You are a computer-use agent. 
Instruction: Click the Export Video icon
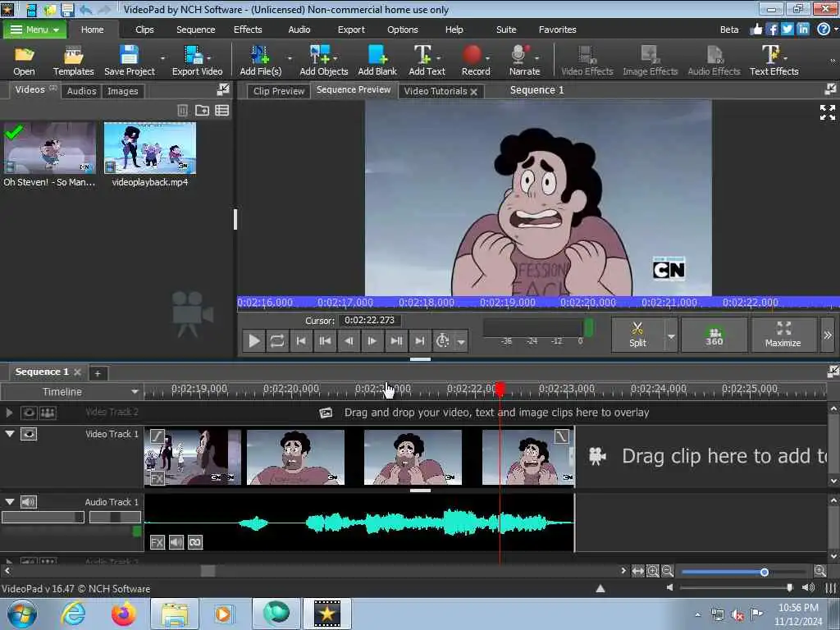(x=197, y=60)
